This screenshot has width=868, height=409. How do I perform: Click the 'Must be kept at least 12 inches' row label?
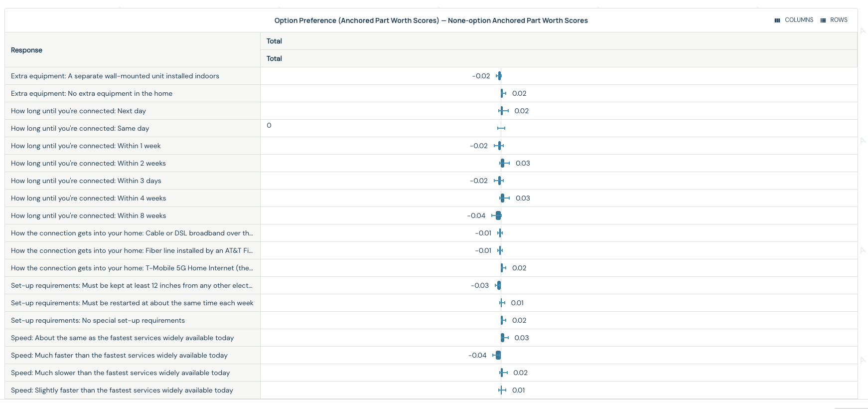point(132,285)
